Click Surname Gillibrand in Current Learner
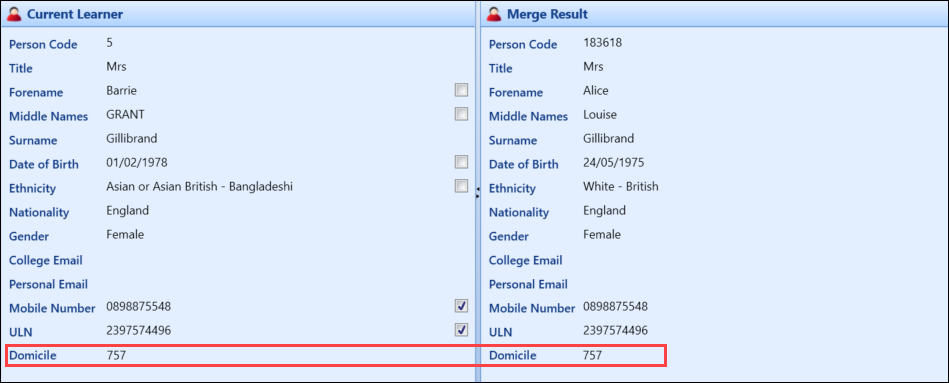Viewport: 949px width, 383px height. click(x=131, y=139)
